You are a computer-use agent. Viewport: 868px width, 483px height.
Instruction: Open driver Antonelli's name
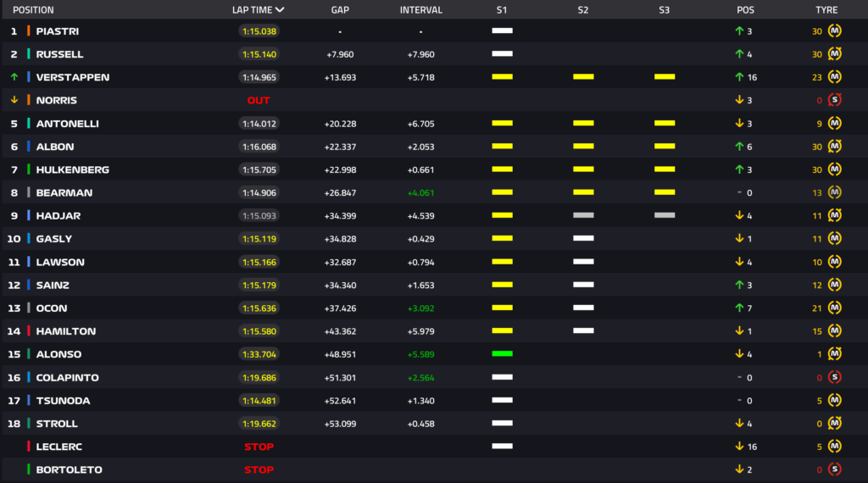tap(67, 124)
